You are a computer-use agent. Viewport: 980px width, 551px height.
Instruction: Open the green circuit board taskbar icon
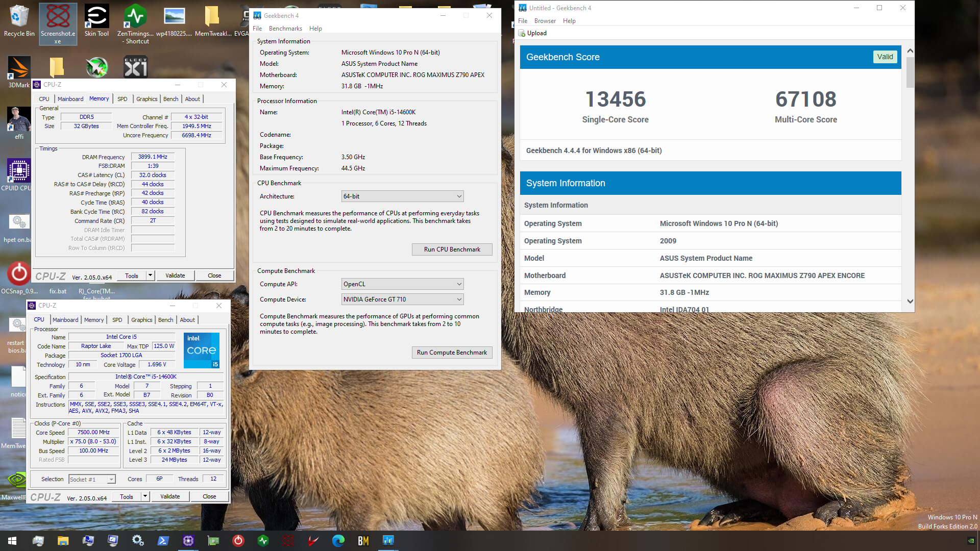(x=213, y=540)
